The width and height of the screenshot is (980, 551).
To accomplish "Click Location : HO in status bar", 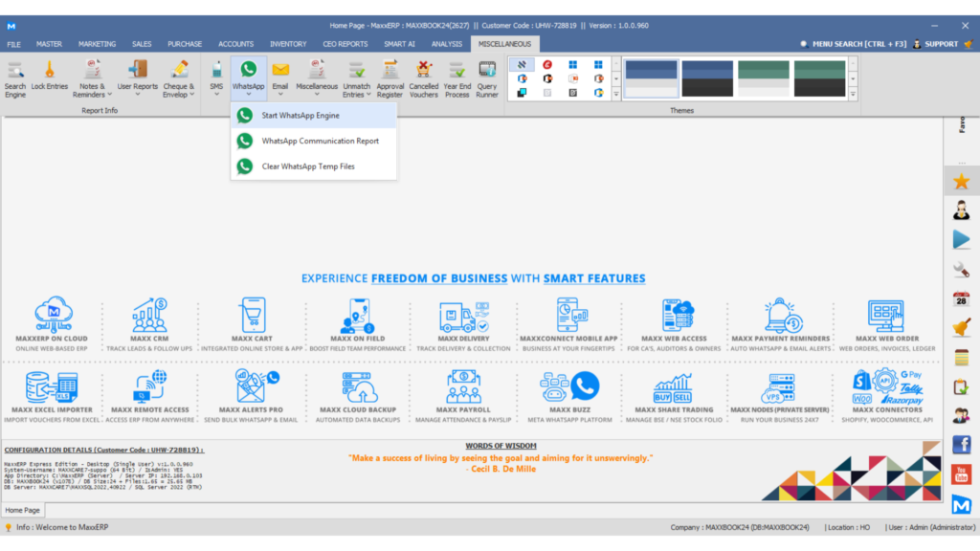I will point(848,528).
